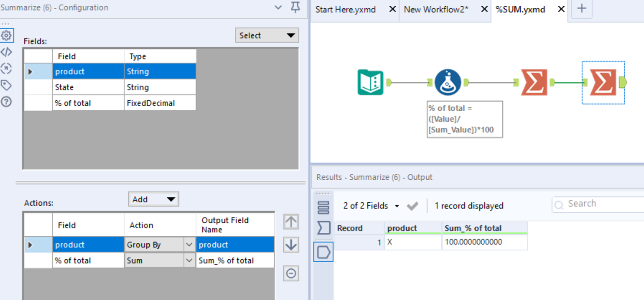Switch to the Start Here.yxmd tab
The height and width of the screenshot is (300, 644).
tap(345, 9)
